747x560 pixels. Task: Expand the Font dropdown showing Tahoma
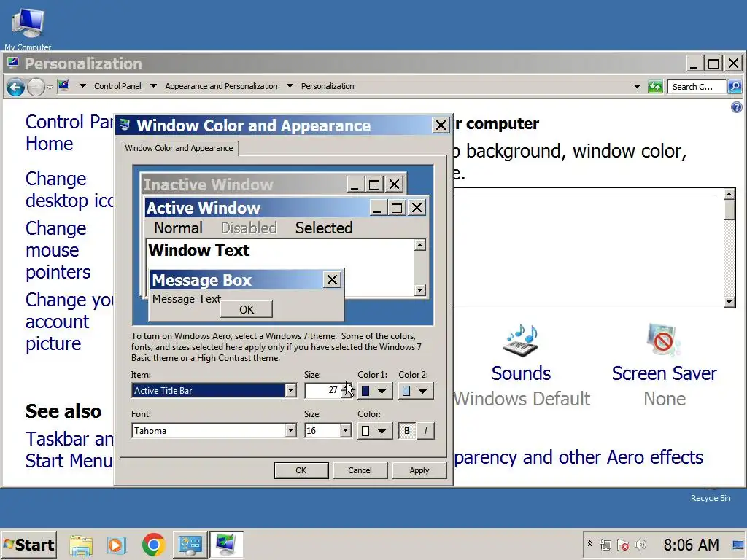click(290, 431)
